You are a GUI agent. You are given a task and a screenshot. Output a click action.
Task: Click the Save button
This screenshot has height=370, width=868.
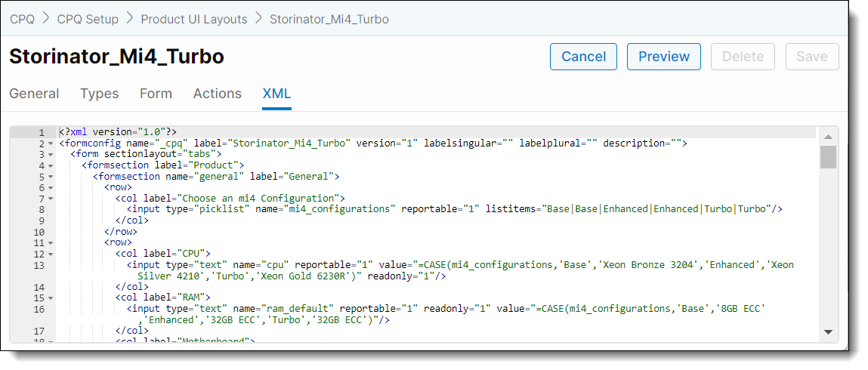(812, 57)
